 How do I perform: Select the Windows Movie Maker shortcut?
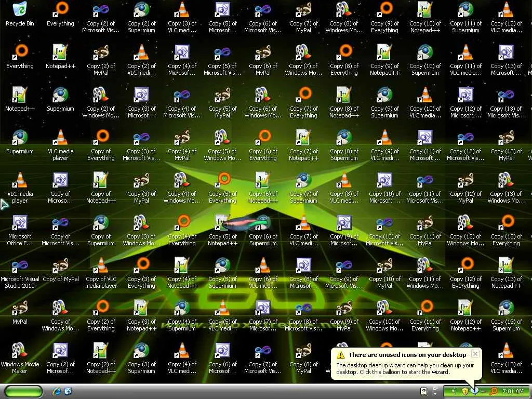20,358
